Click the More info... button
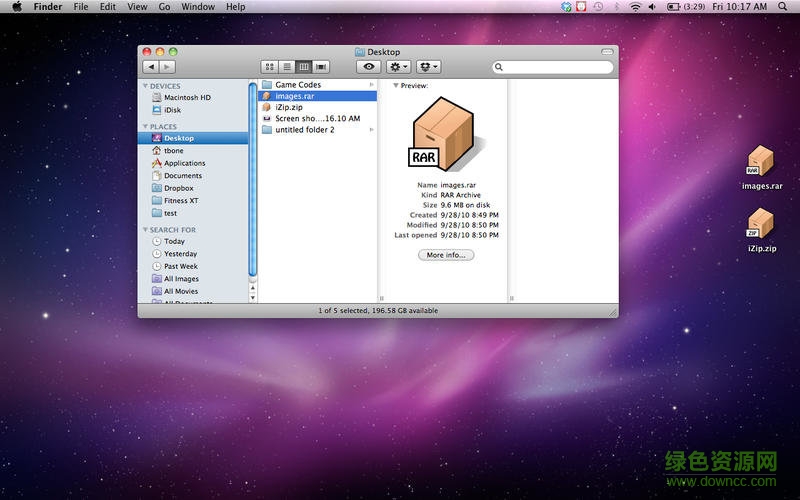The image size is (800, 500). 446,255
